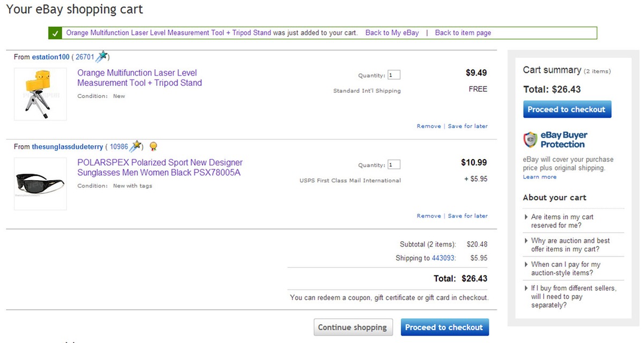The image size is (644, 343).
Task: Follow the Back to item page link
Action: tap(463, 33)
